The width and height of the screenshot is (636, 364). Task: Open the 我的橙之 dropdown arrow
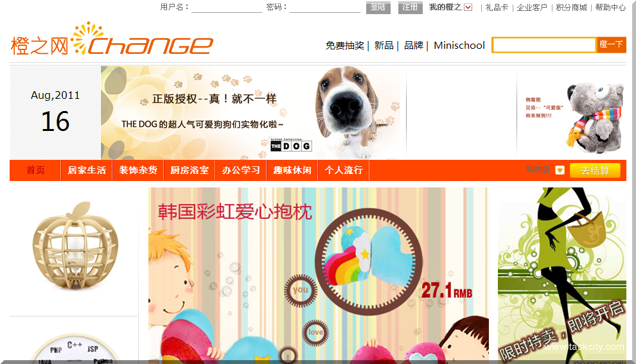[x=468, y=7]
